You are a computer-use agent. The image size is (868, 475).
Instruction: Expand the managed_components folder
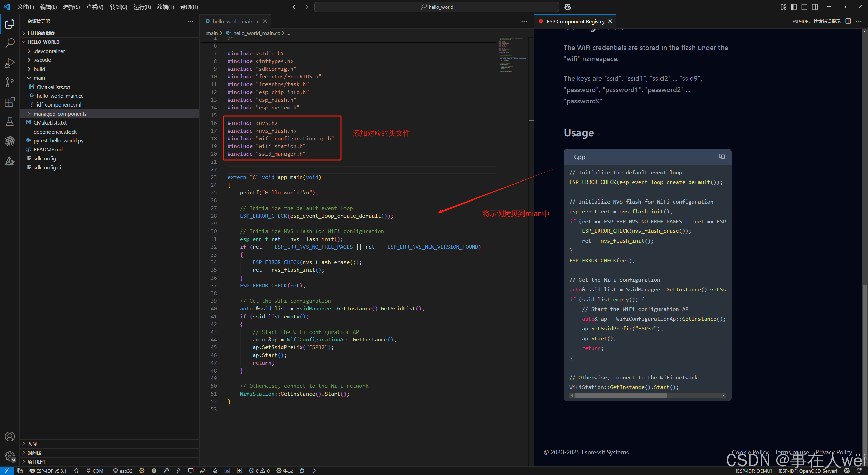pyautogui.click(x=60, y=114)
